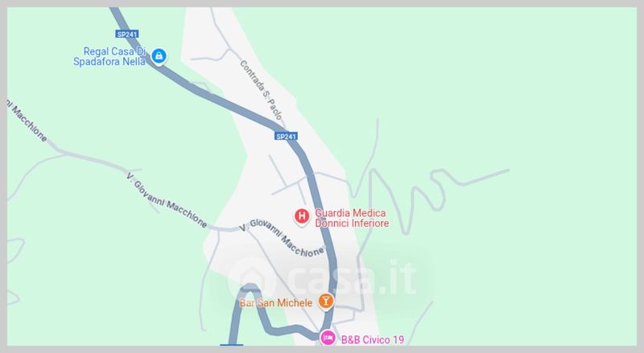644x353 pixels.
Task: Click the straight V. Giovanni Macchione label left of its curve
Action: click(167, 200)
